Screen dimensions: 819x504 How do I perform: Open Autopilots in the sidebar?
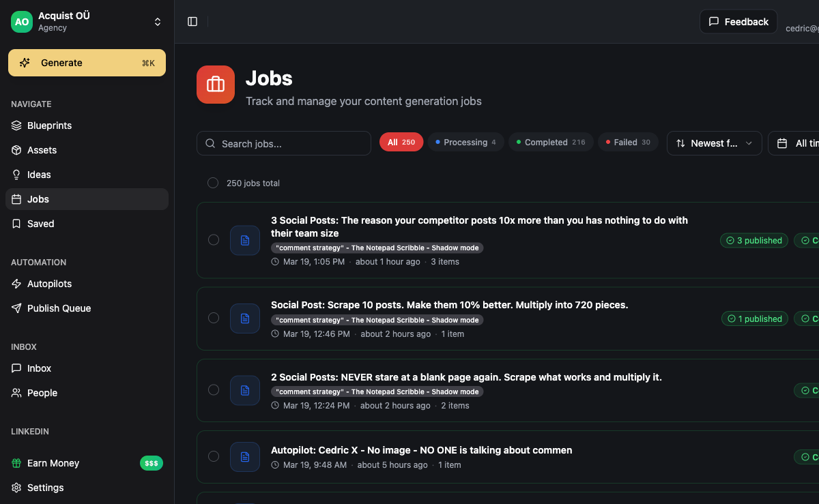click(87, 284)
